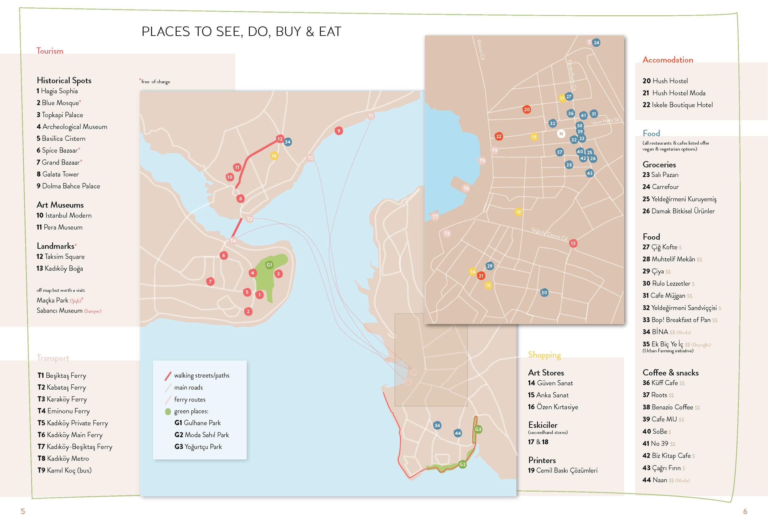Select blue marker 24 on the inset map

pos(596,43)
